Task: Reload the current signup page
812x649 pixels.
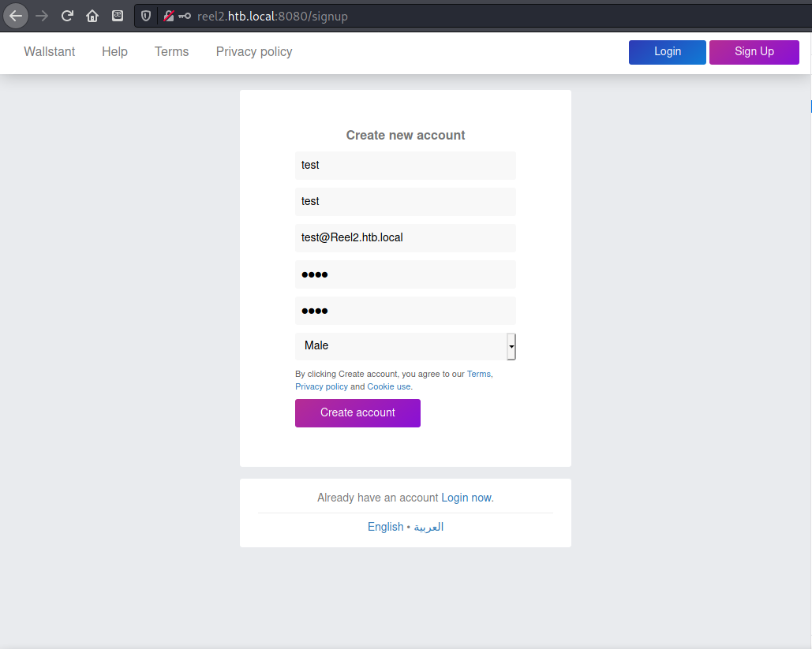Action: 68,16
